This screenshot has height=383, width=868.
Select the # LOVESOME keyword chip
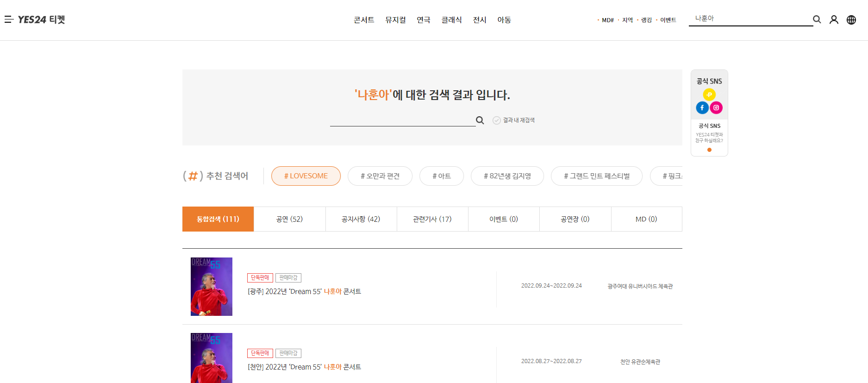(x=306, y=176)
